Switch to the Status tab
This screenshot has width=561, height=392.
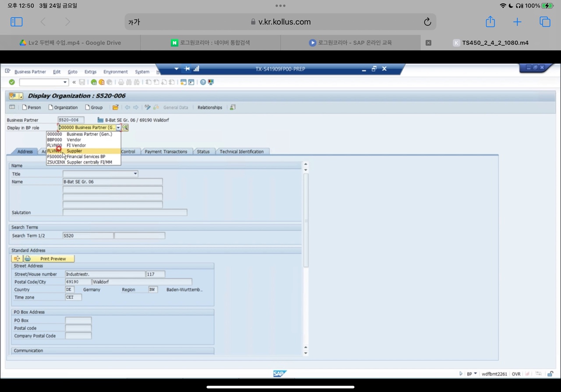click(203, 152)
